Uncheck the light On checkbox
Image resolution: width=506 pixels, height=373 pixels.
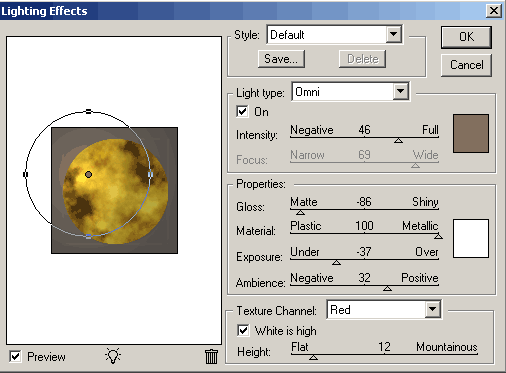click(x=242, y=111)
